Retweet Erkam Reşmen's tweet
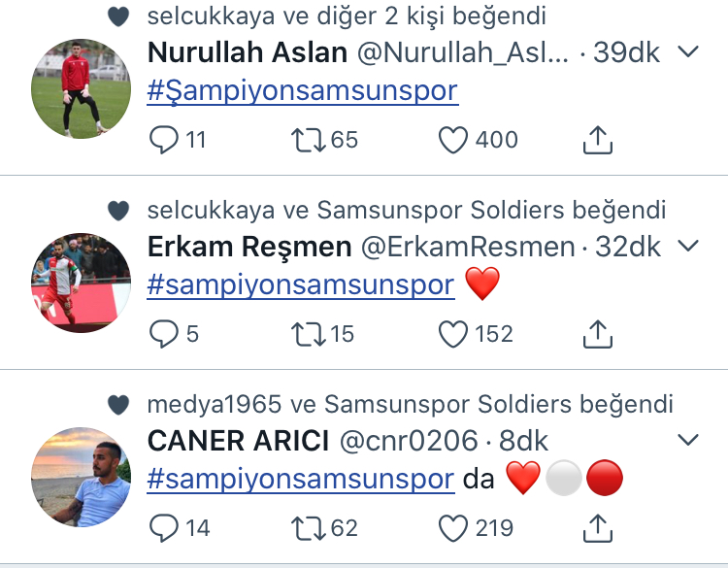This screenshot has width=728, height=568. (309, 334)
